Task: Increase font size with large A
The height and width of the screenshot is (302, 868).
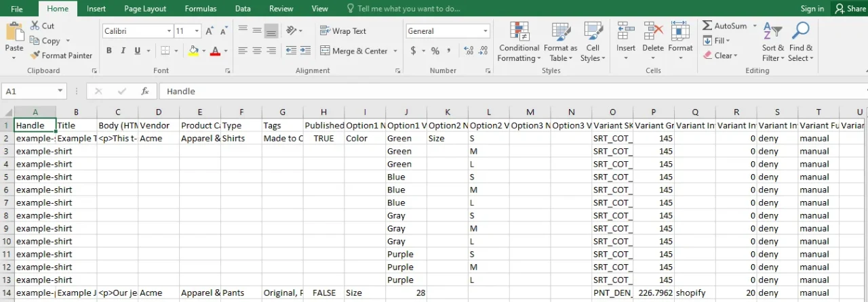Action: (210, 31)
